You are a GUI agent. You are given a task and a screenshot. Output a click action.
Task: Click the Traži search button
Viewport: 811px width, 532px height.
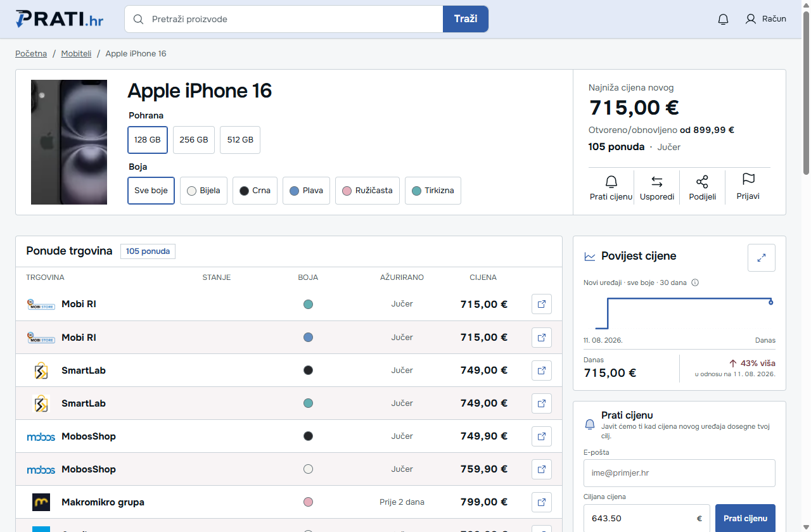(466, 19)
